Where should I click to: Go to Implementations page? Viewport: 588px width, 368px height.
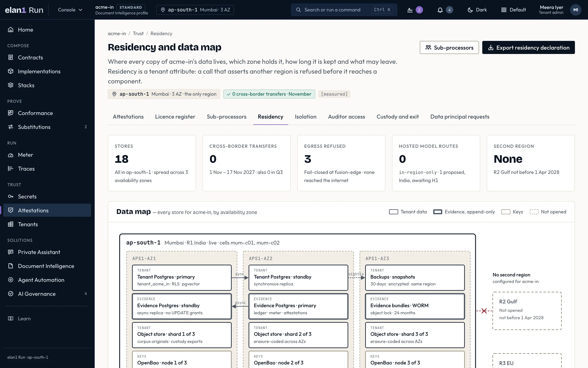pos(47,71)
